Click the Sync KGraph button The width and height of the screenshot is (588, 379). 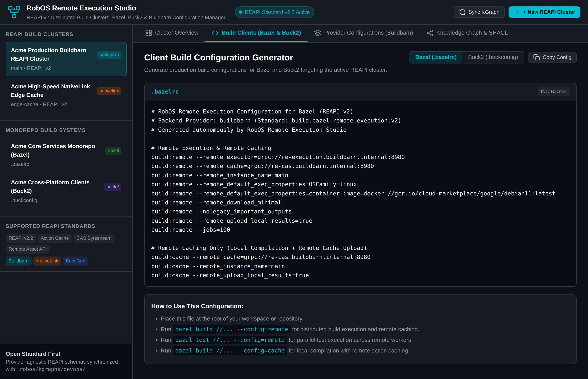click(479, 12)
